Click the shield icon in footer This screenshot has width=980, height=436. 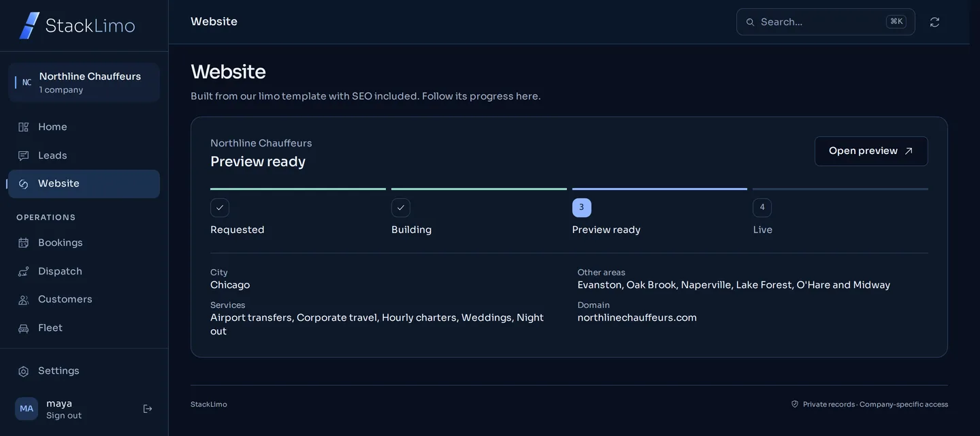coord(795,404)
